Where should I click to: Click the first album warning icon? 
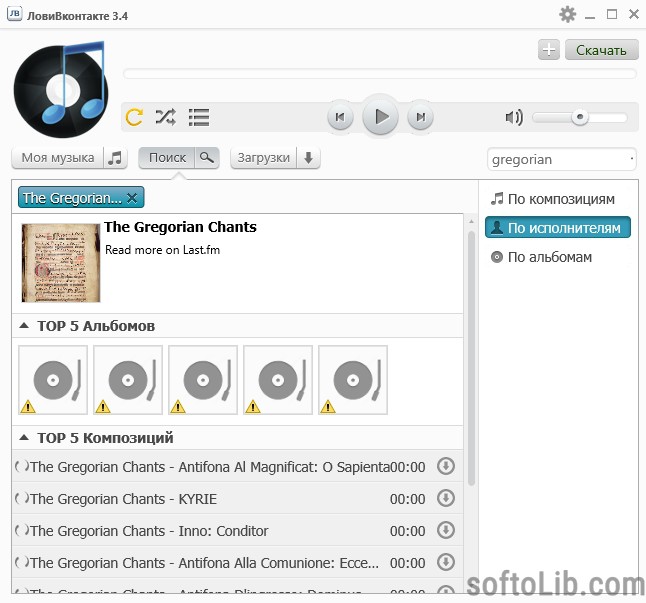tap(28, 407)
